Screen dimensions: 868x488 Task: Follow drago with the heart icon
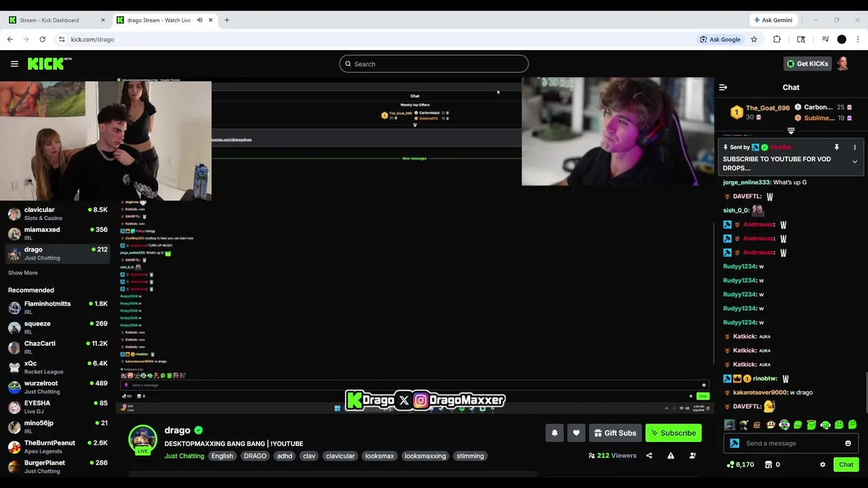click(x=576, y=433)
